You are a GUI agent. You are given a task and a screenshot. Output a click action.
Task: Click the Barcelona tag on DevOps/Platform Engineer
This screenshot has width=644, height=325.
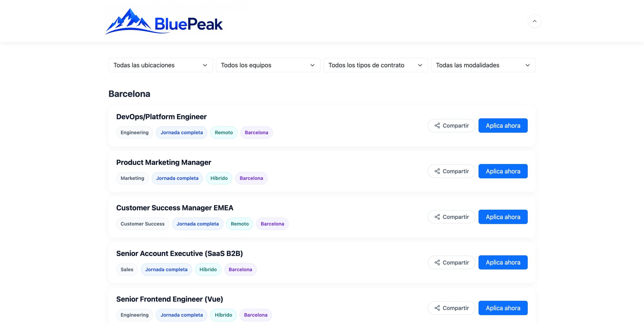coord(256,133)
